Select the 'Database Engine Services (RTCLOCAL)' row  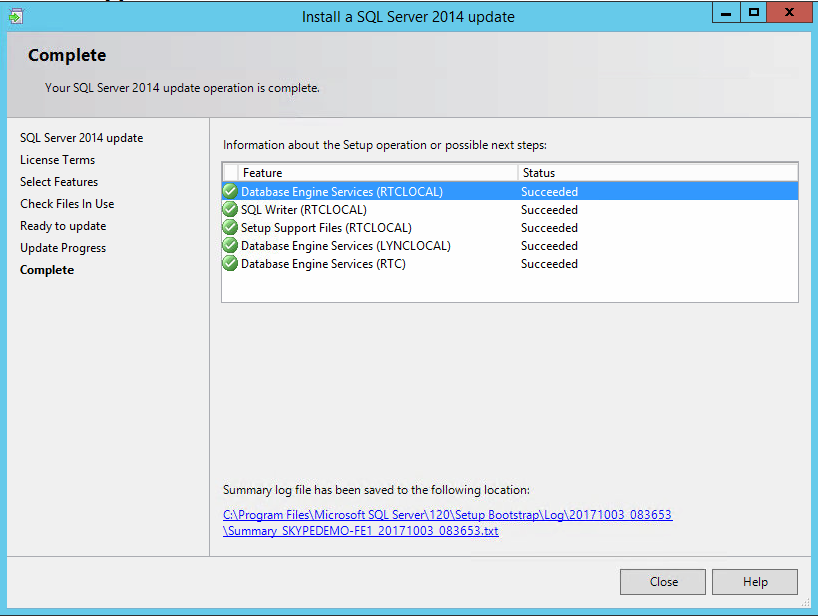click(510, 191)
